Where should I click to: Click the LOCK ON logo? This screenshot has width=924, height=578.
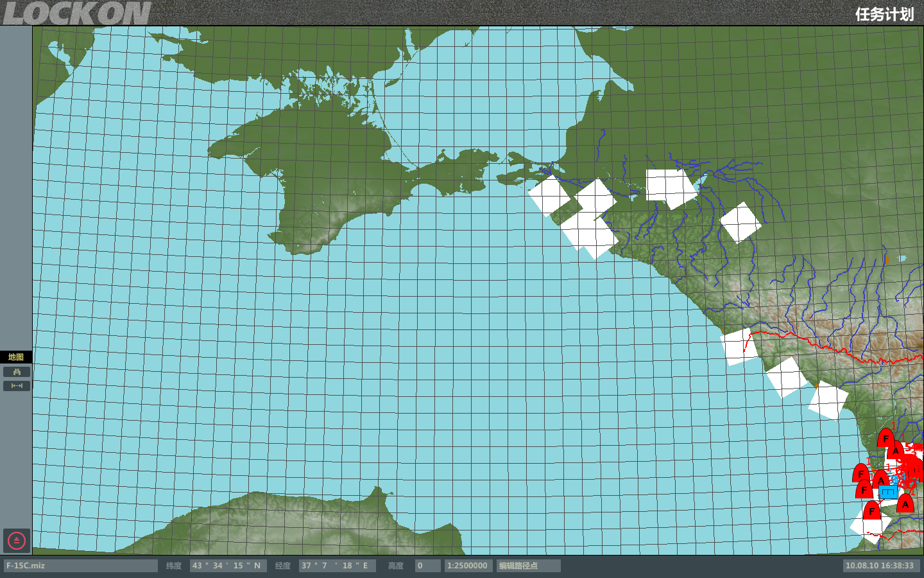pos(76,13)
